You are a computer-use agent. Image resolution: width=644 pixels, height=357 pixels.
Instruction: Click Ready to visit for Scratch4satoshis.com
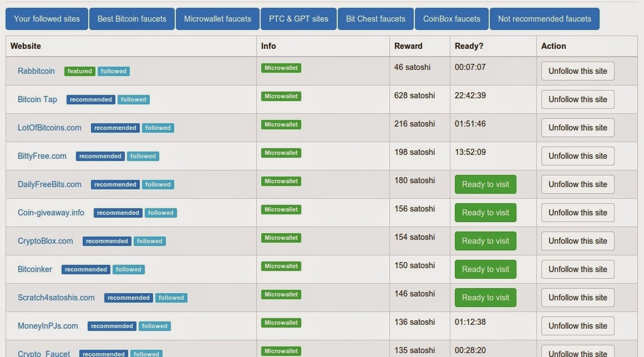click(485, 298)
